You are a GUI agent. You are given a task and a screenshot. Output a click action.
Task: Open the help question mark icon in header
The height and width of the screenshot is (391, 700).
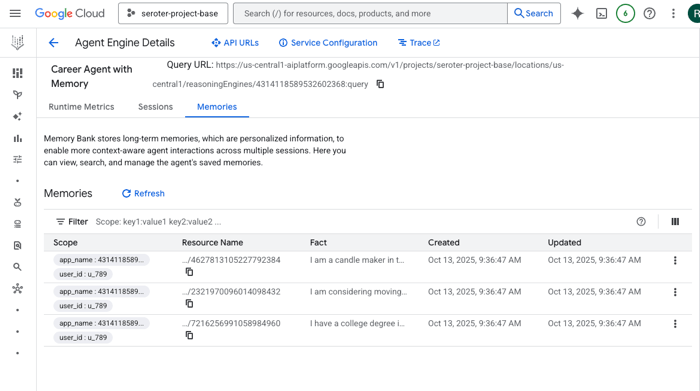649,13
